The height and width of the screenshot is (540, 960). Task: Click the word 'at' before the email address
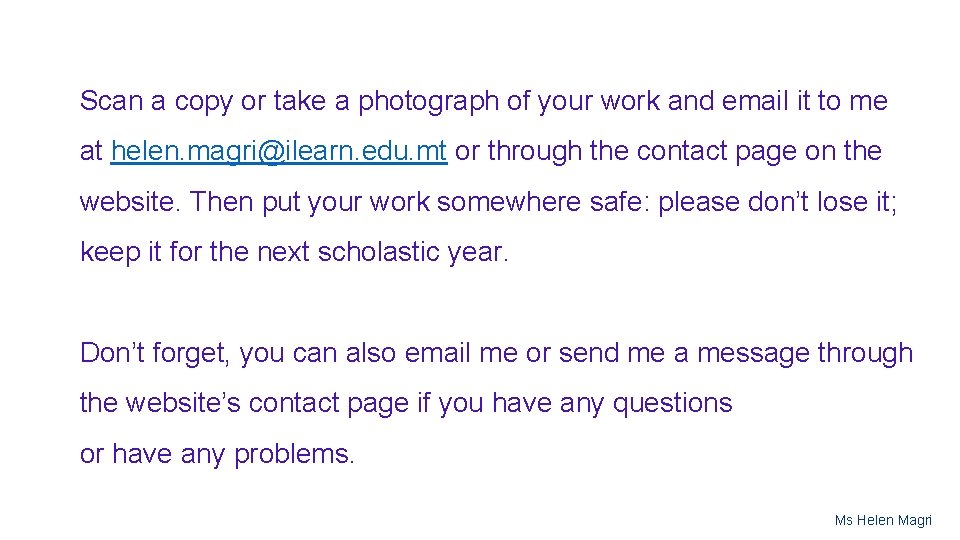tap(91, 151)
